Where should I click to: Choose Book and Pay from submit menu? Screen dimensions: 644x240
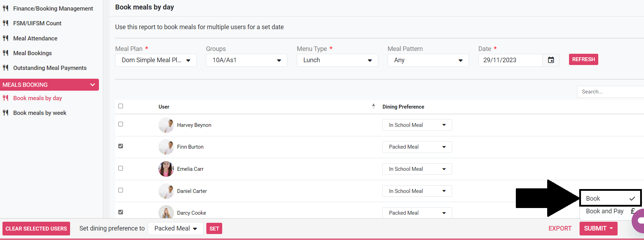tap(605, 211)
